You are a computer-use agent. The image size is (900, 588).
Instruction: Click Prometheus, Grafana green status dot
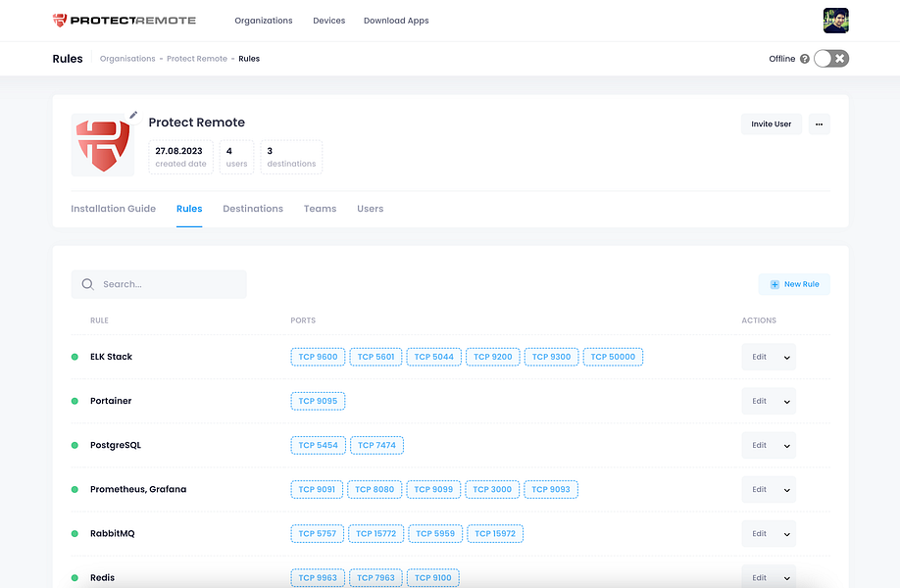point(75,489)
